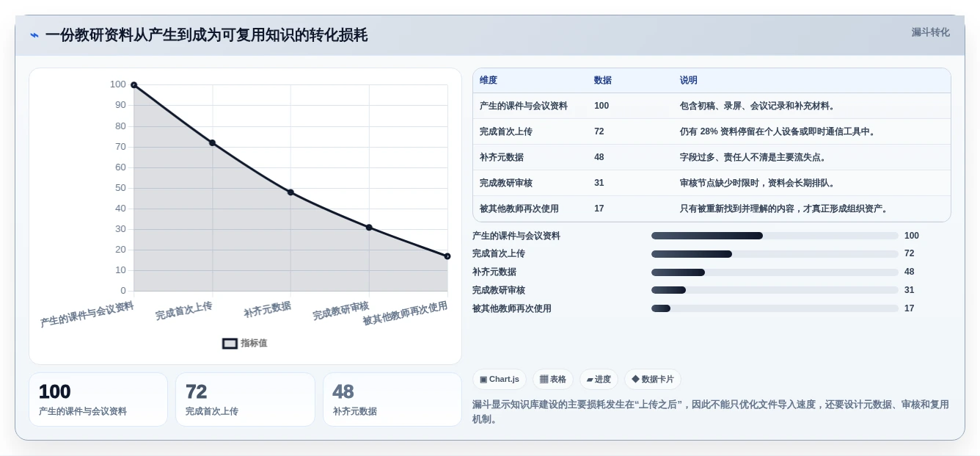
Task: Click the Chart.js tag chip
Action: pos(499,379)
